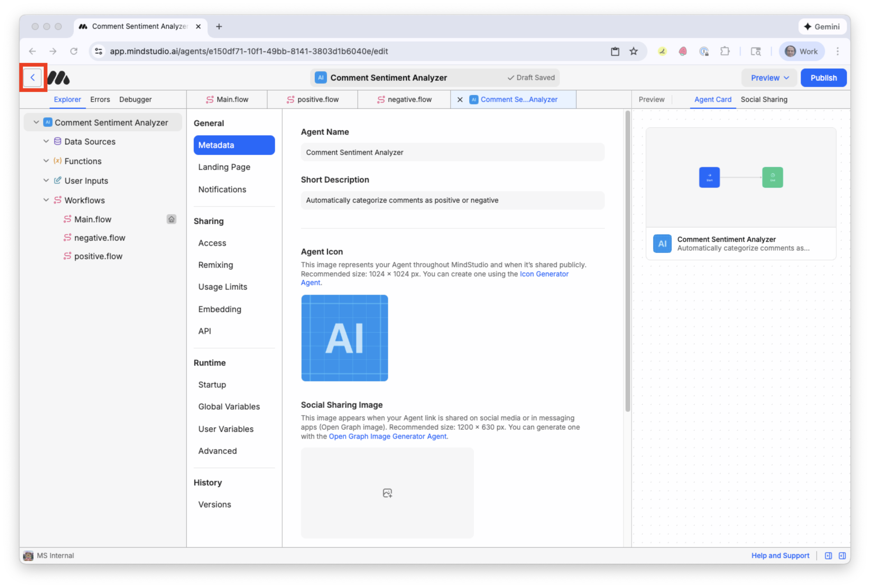Open the Social Sharing tab
The width and height of the screenshot is (870, 588).
(764, 100)
